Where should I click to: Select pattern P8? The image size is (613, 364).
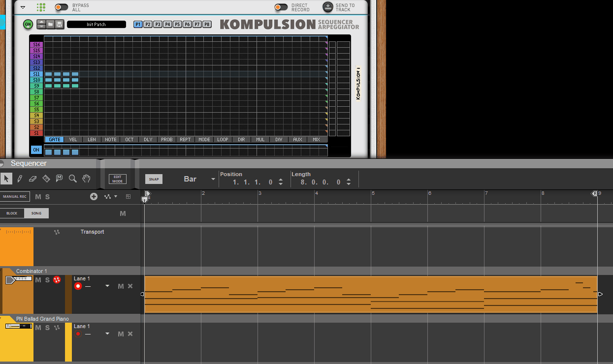[207, 24]
